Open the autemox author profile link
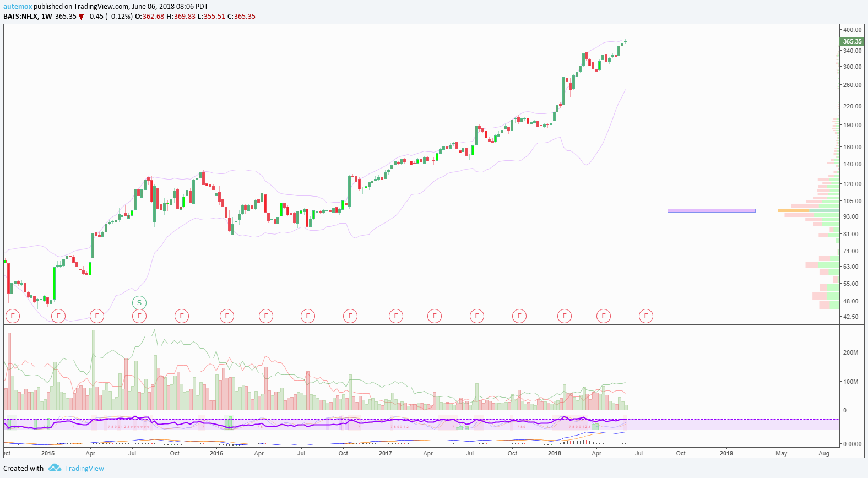868x478 pixels. 18,7
